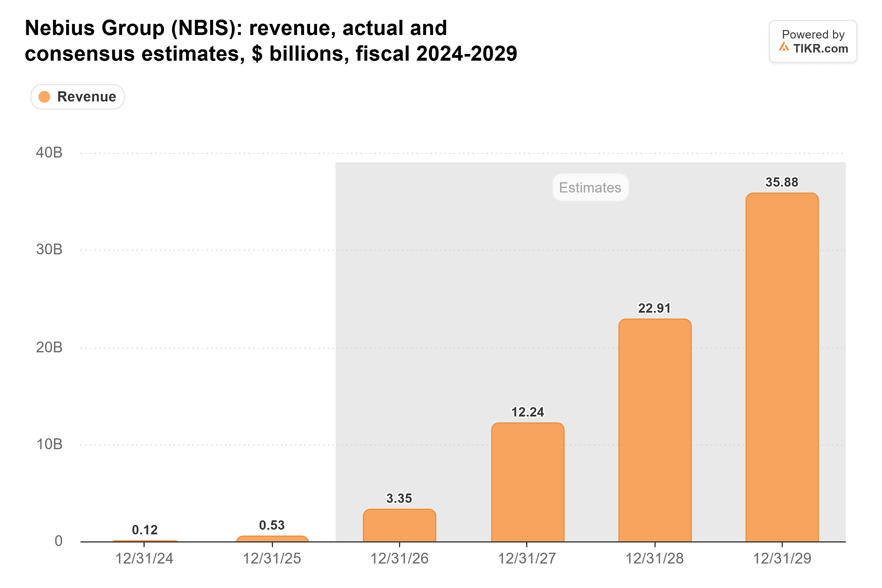
Task: Click the 12/31/24 axis label
Action: 144,559
